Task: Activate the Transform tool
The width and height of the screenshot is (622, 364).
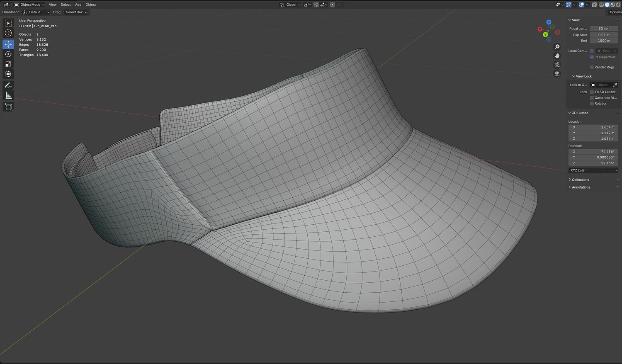Action: (x=8, y=74)
